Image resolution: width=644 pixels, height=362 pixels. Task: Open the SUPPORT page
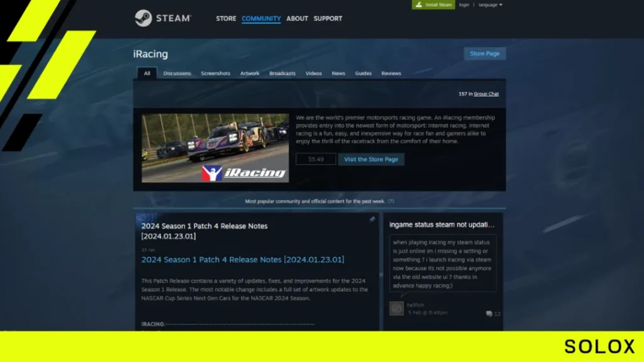pos(328,18)
